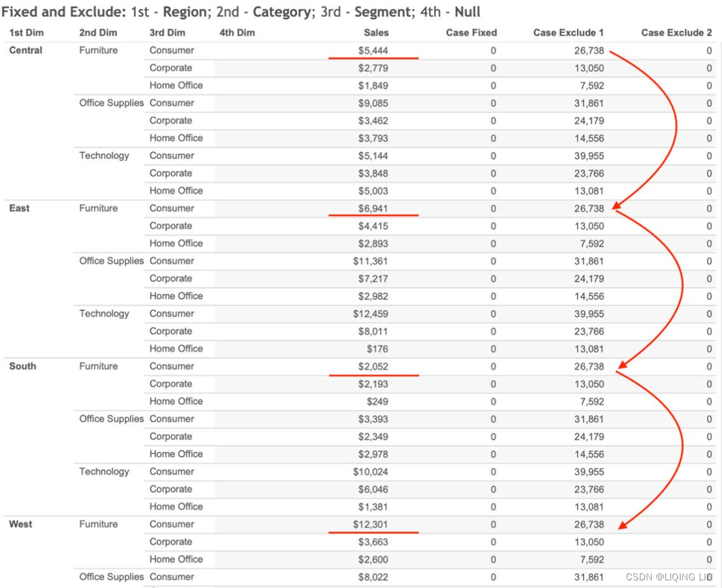The image size is (722, 588).
Task: Click the $6,046 sales value
Action: click(x=373, y=489)
